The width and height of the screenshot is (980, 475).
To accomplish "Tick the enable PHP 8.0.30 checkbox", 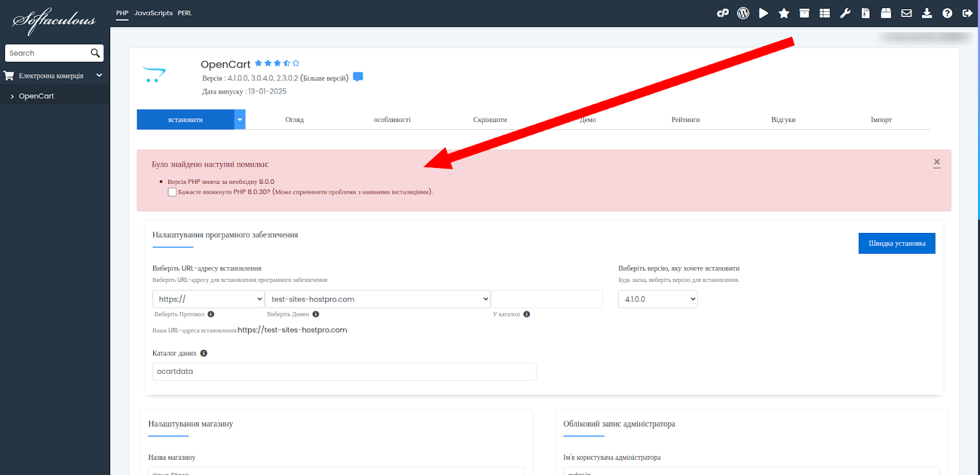I will click(172, 192).
